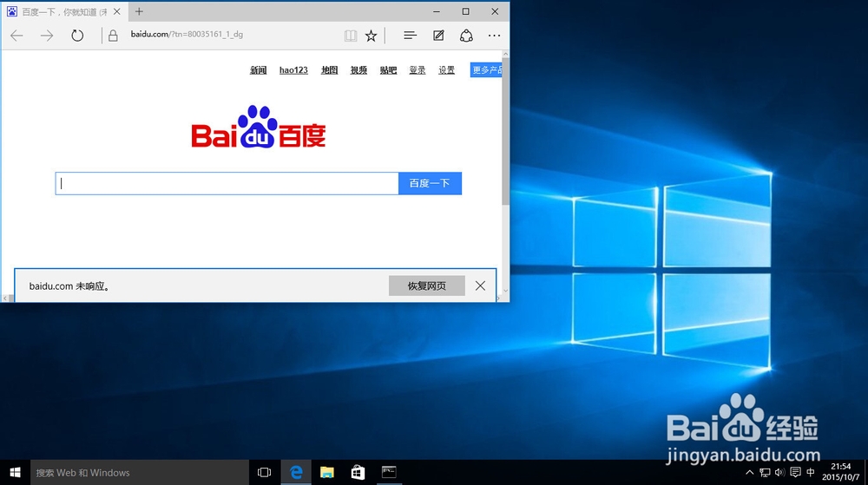Click the 登录 link

coord(418,70)
